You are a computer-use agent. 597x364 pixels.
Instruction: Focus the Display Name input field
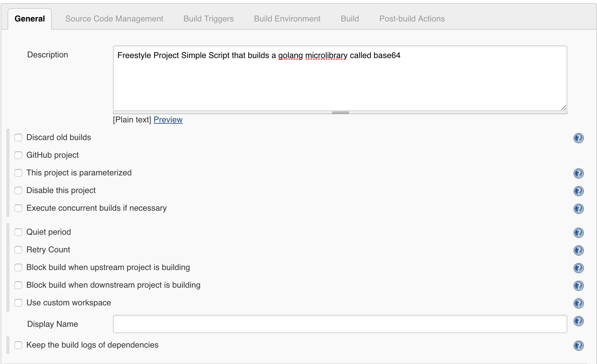pyautogui.click(x=340, y=324)
